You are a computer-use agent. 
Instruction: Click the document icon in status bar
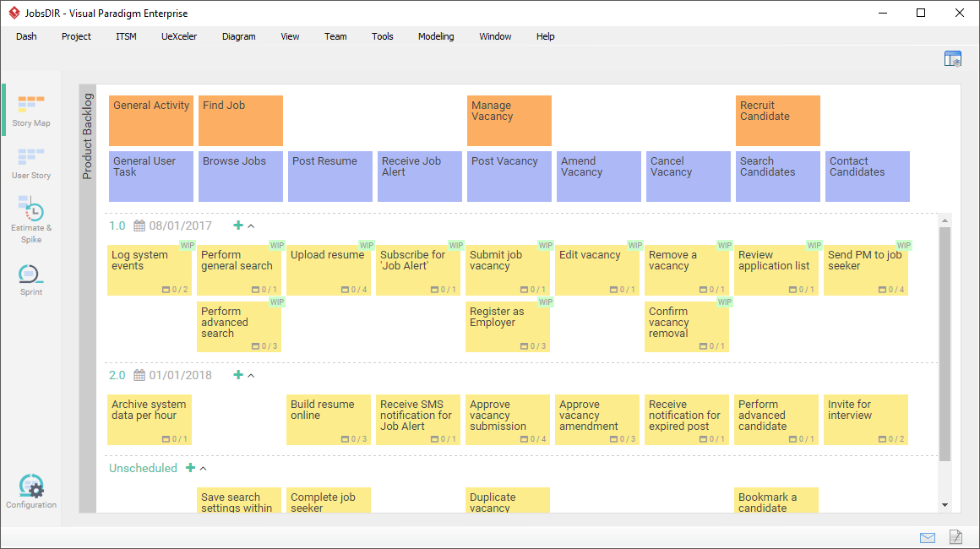click(955, 537)
